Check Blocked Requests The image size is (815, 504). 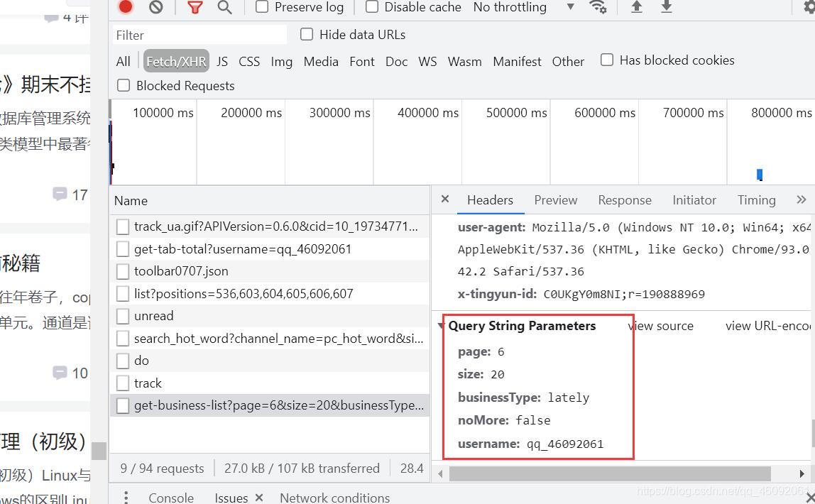click(124, 85)
